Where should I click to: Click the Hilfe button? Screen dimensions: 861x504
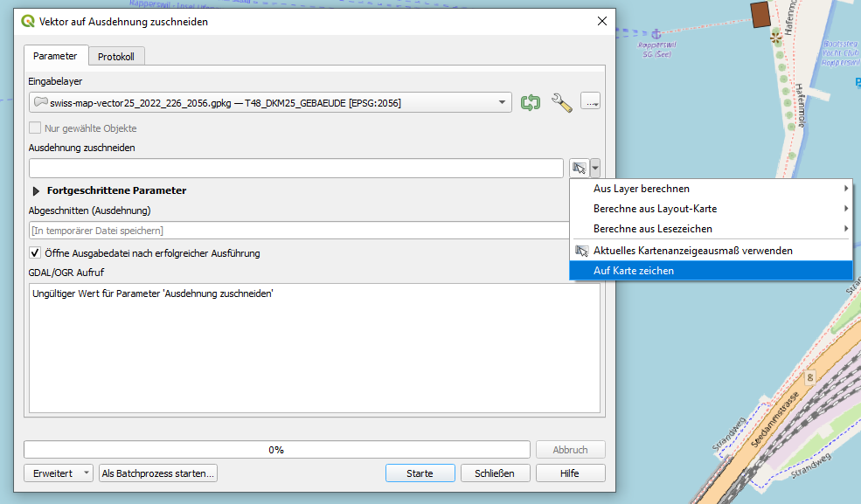570,473
